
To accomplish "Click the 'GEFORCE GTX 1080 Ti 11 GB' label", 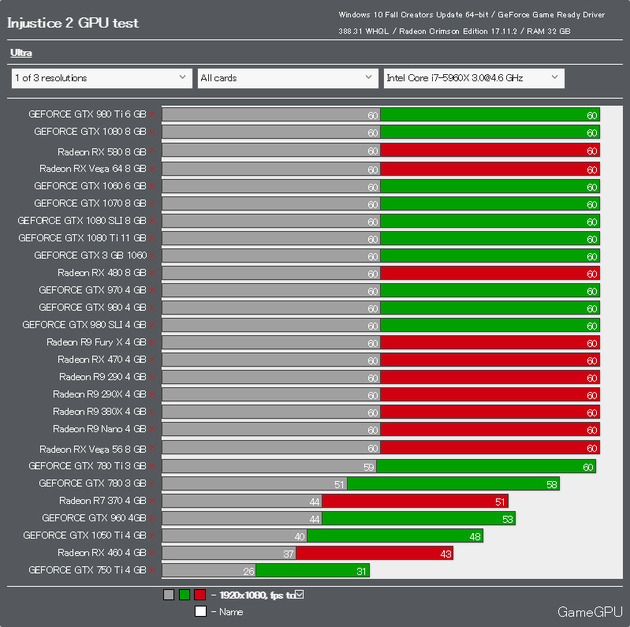I will (82, 238).
